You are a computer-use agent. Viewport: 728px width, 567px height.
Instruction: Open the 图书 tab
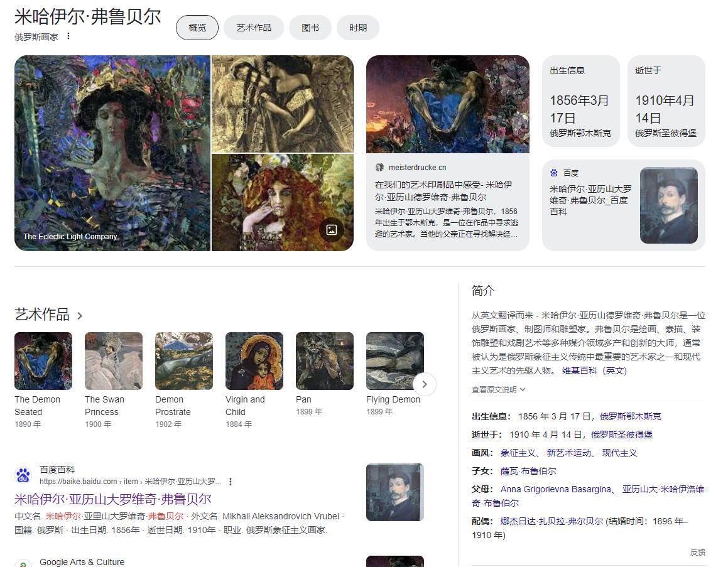310,28
